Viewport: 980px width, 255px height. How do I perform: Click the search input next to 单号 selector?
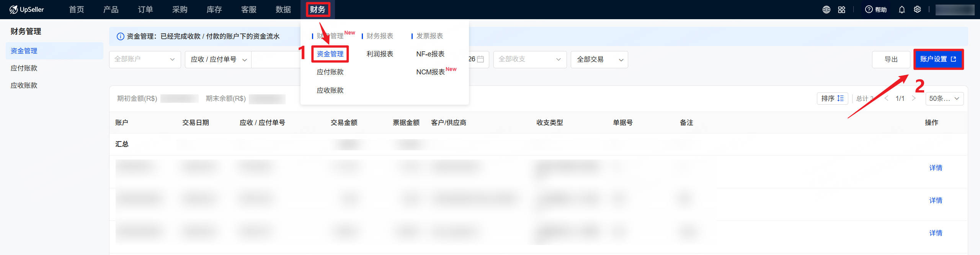(x=276, y=59)
